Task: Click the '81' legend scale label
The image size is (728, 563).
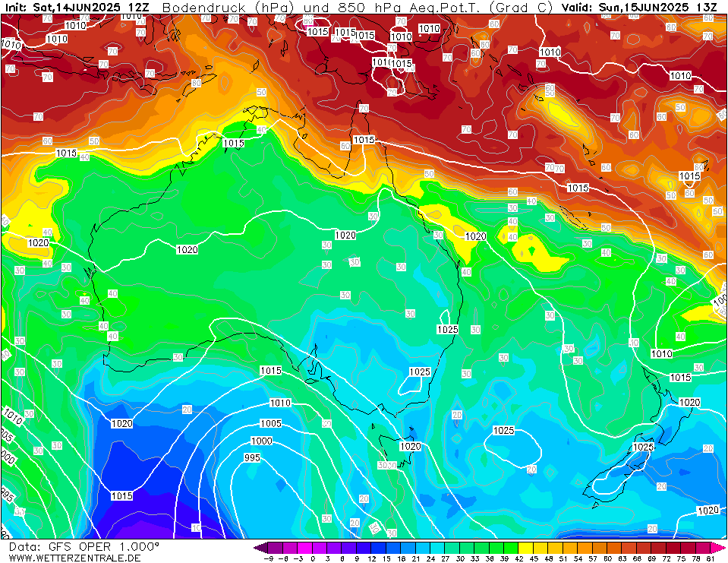Action: pyautogui.click(x=711, y=558)
